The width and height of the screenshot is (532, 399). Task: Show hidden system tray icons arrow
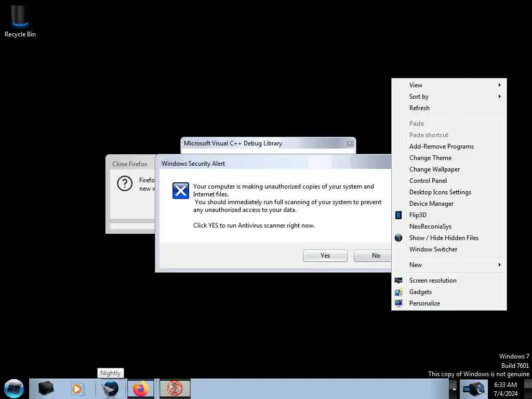(454, 389)
